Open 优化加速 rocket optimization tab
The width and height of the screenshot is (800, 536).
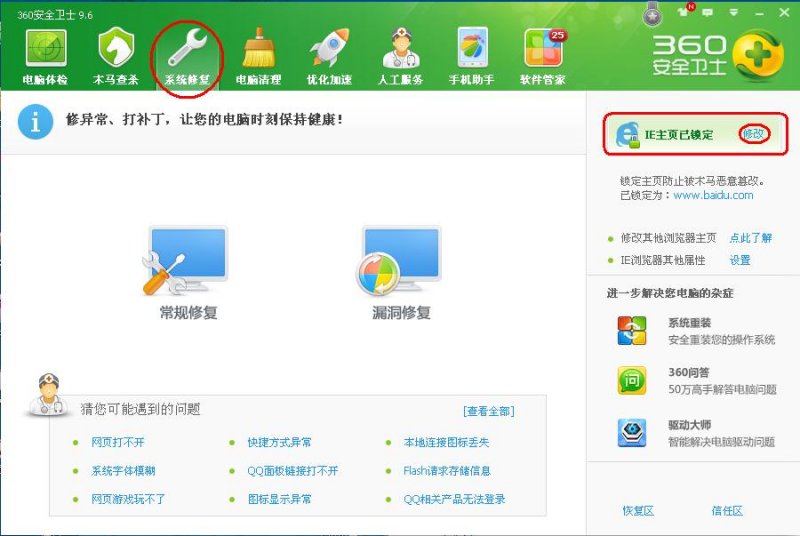pos(329,56)
